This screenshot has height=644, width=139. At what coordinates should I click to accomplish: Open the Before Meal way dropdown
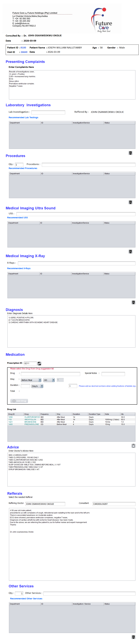coord(31,380)
